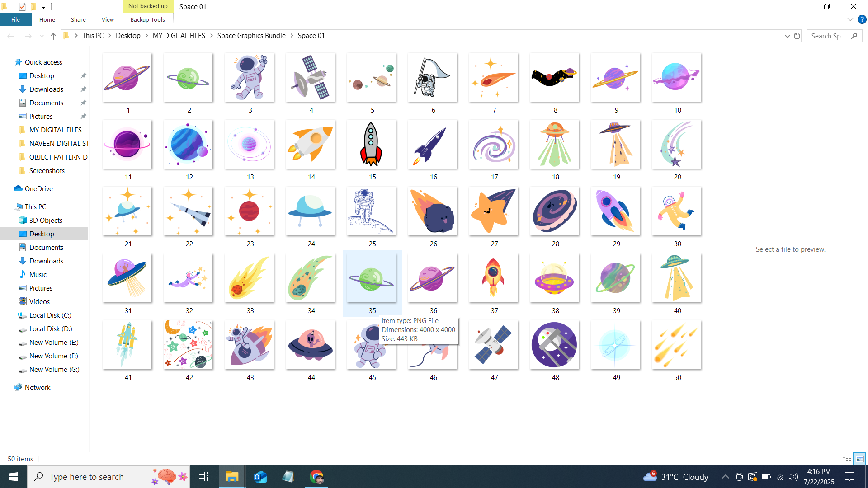Open the volume control in the system tray
The image size is (868, 488).
click(793, 477)
